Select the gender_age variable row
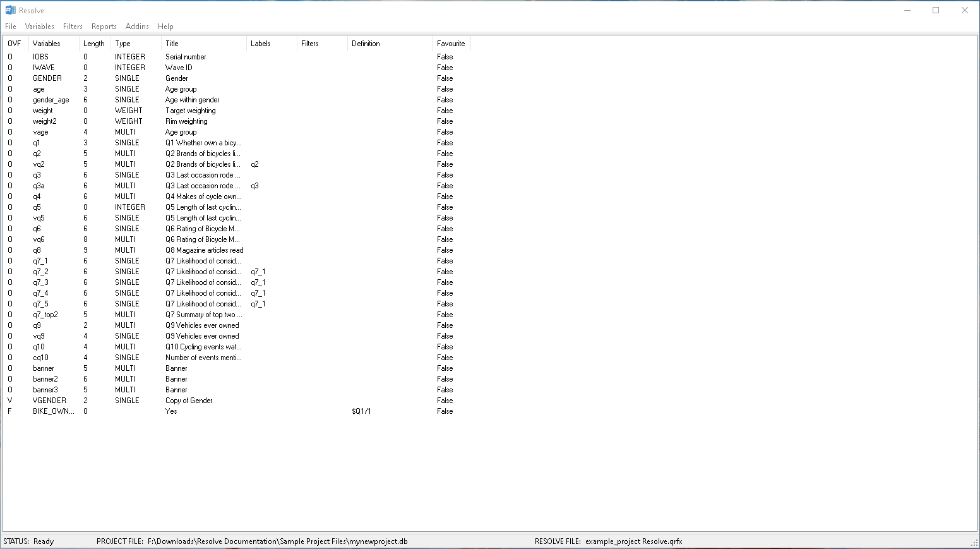Image resolution: width=980 pixels, height=549 pixels. click(x=51, y=100)
